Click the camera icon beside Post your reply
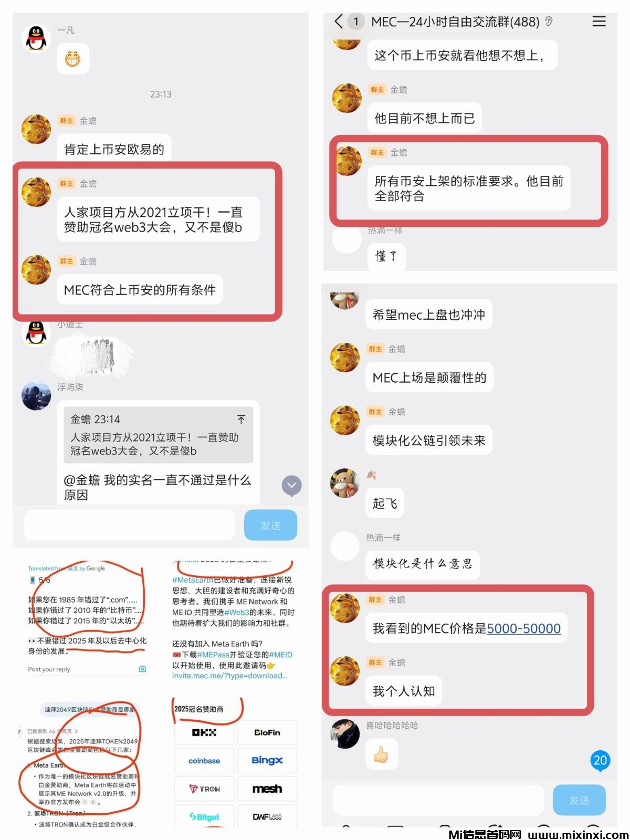630x840 pixels. click(142, 669)
